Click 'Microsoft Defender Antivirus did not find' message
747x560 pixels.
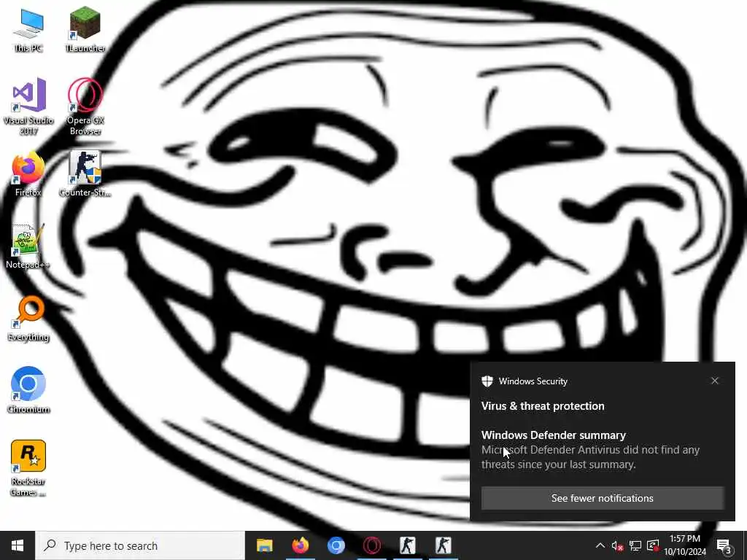click(590, 457)
